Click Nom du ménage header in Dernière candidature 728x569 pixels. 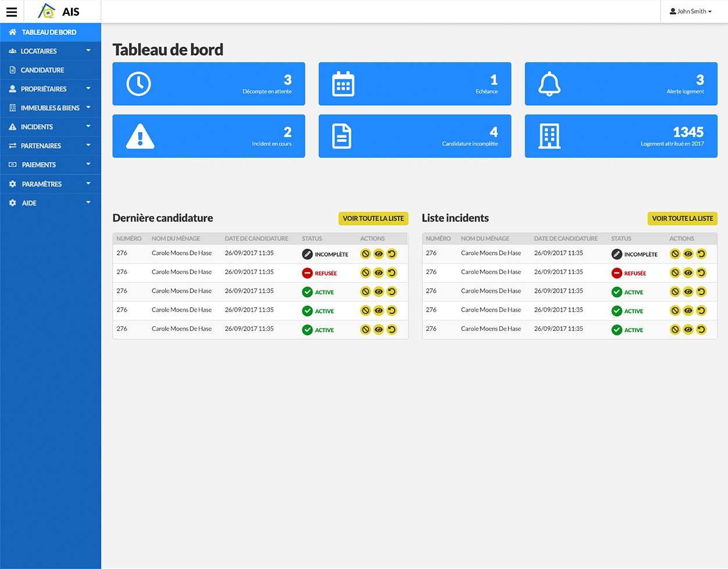point(175,239)
